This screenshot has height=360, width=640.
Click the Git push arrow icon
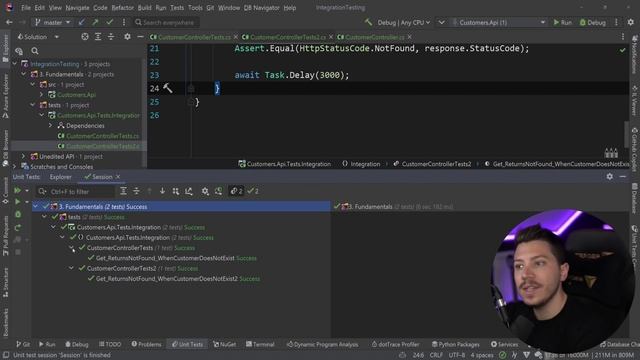click(95, 22)
